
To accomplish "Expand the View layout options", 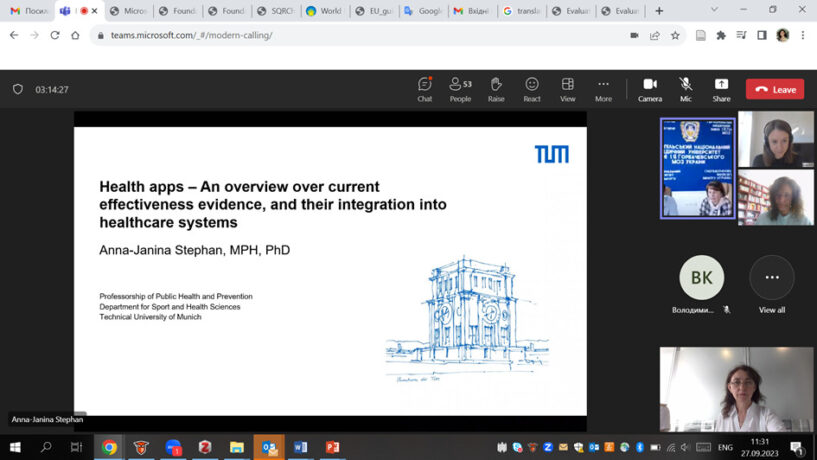I will click(567, 89).
